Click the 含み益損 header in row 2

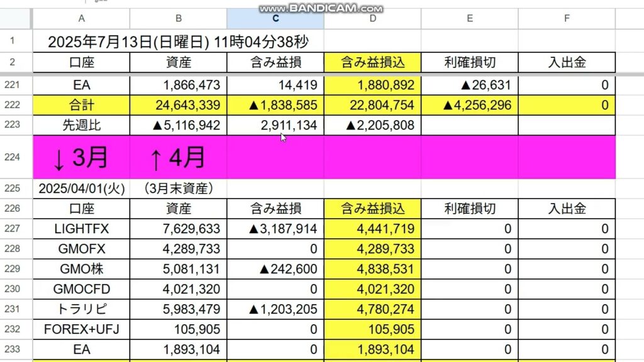[x=275, y=62]
